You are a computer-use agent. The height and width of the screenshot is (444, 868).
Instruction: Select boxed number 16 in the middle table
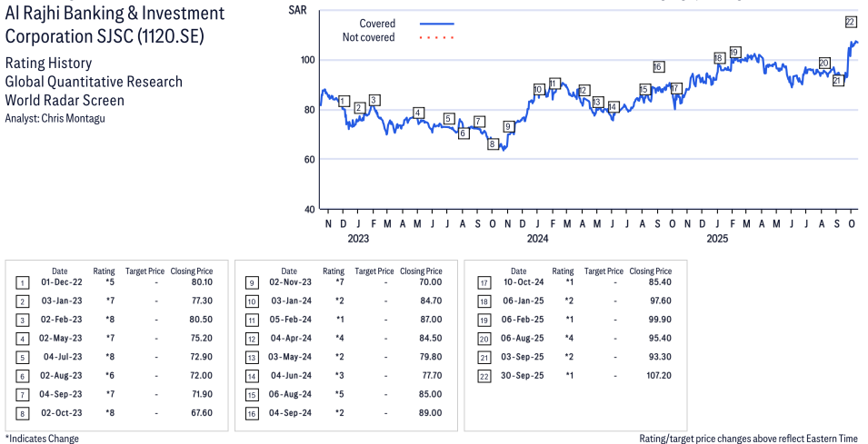[251, 413]
